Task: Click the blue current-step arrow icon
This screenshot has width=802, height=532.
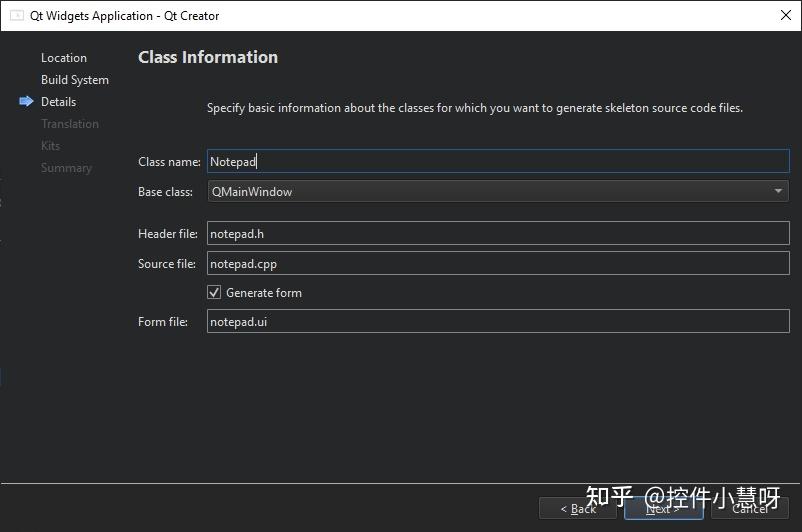Action: [26, 101]
